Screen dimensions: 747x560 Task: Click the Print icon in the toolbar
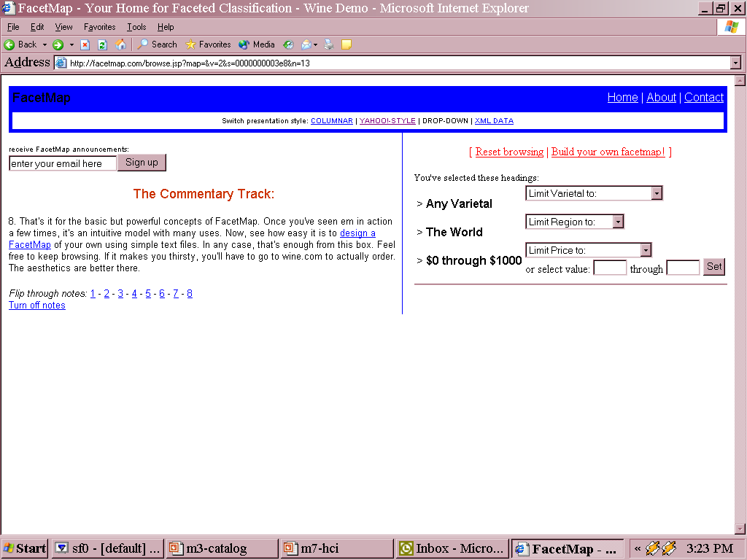329,44
